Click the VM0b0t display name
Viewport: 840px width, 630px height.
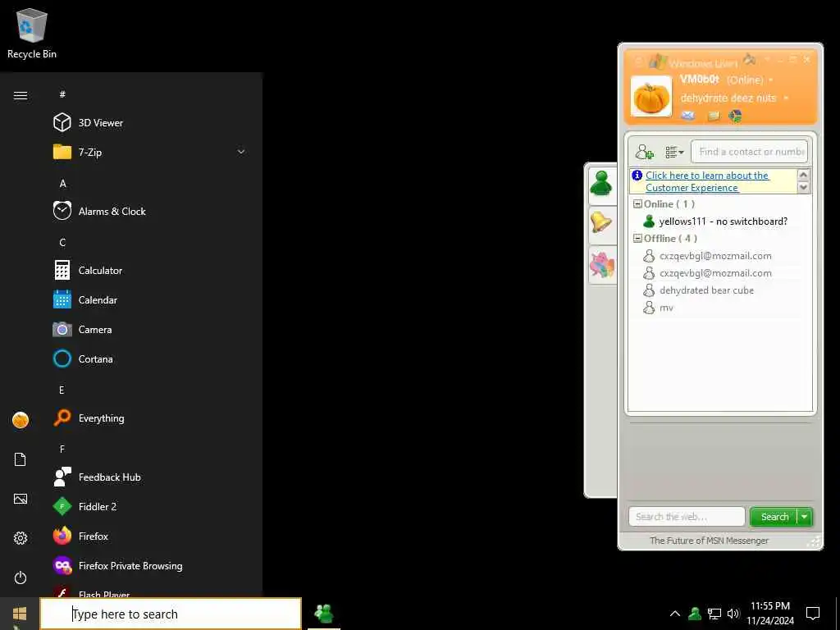(x=699, y=80)
